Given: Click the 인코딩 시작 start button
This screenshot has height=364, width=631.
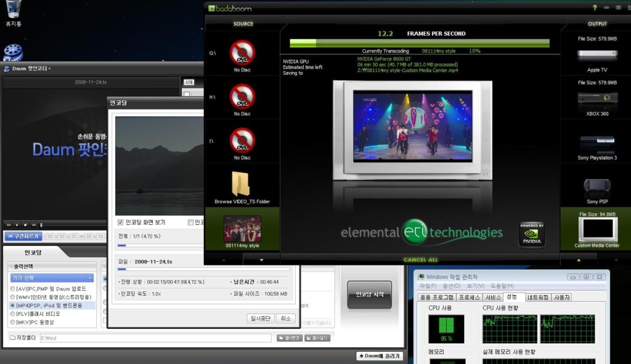Looking at the screenshot, I should [370, 294].
